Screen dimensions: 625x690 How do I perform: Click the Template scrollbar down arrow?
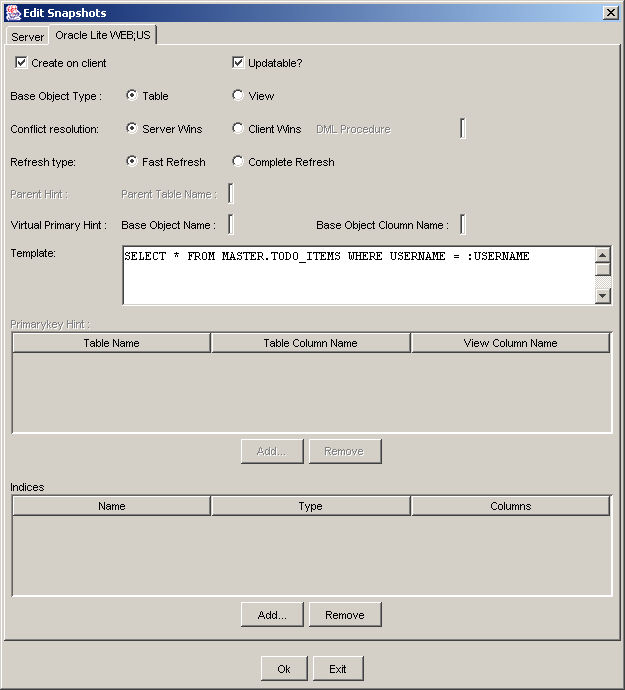point(603,295)
